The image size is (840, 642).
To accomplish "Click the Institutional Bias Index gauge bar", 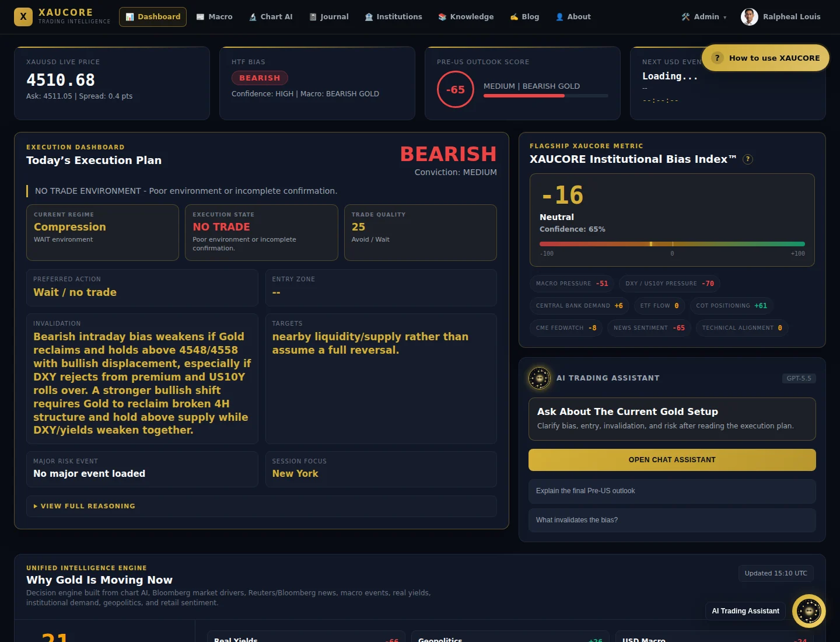I will (672, 244).
